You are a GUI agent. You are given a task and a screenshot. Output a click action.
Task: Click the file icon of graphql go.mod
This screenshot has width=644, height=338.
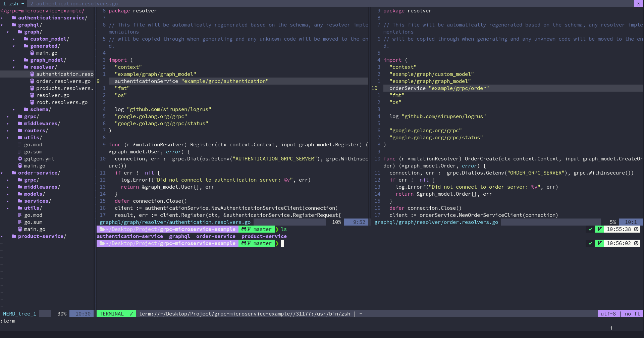tap(20, 145)
